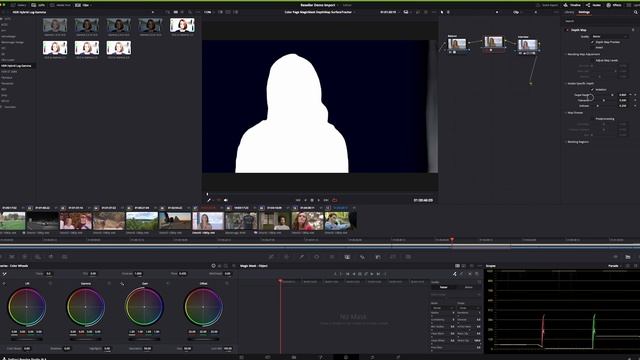This screenshot has height=360, width=640.
Task: Select the third node thumbnail in node graph
Action: (528, 44)
